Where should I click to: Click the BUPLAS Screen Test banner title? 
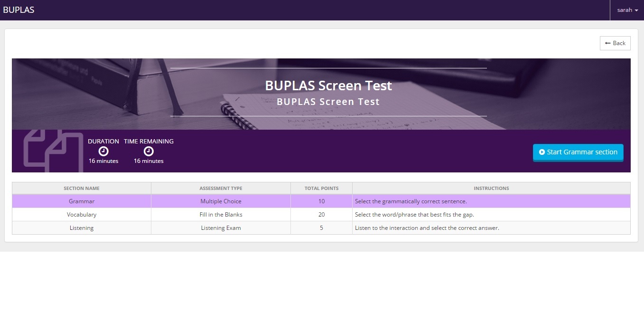(328, 85)
